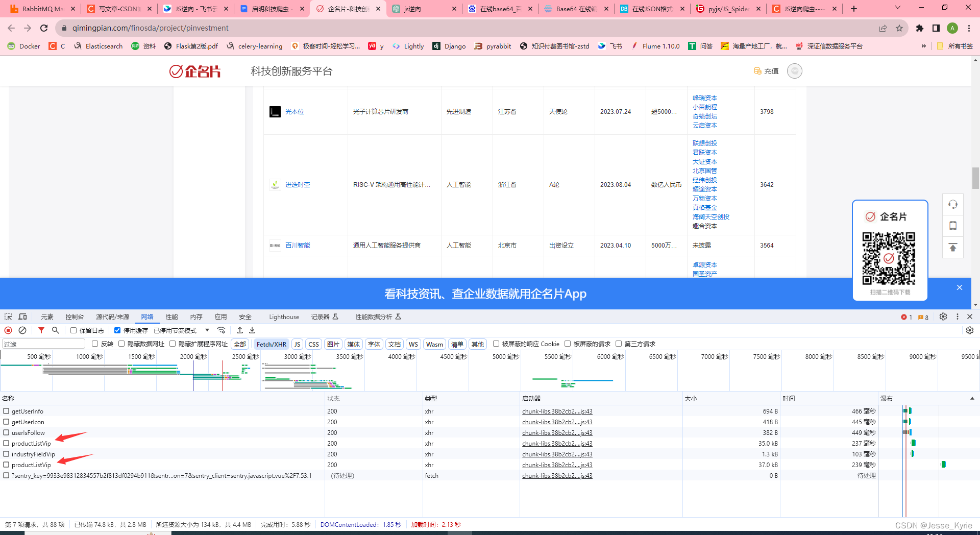Open the network panel settings gear
This screenshot has height=535, width=980.
click(970, 330)
